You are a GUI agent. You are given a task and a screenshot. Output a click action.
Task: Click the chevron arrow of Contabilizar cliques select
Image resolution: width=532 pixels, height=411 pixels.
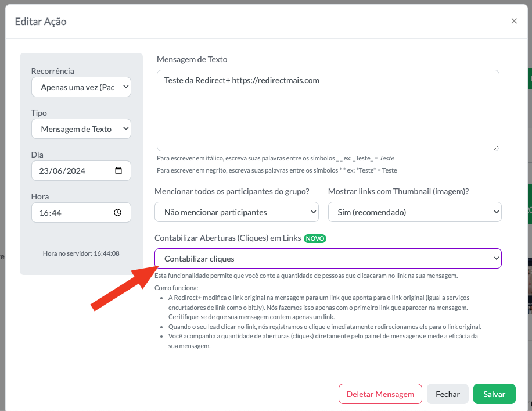coord(496,259)
